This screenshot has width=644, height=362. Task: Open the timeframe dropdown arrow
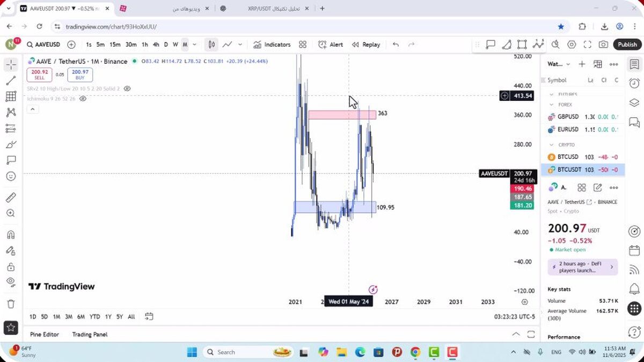pyautogui.click(x=194, y=45)
